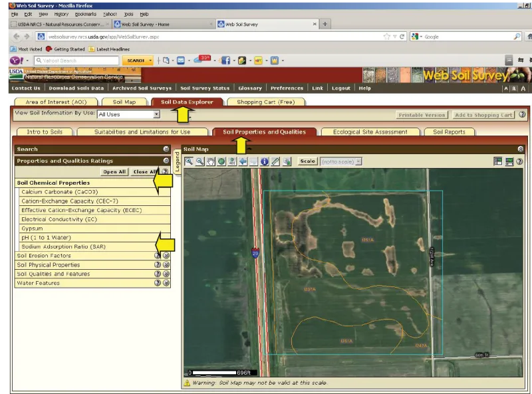Select the zoom out map tool
Viewport: 532px width, 394px height.
(x=199, y=161)
